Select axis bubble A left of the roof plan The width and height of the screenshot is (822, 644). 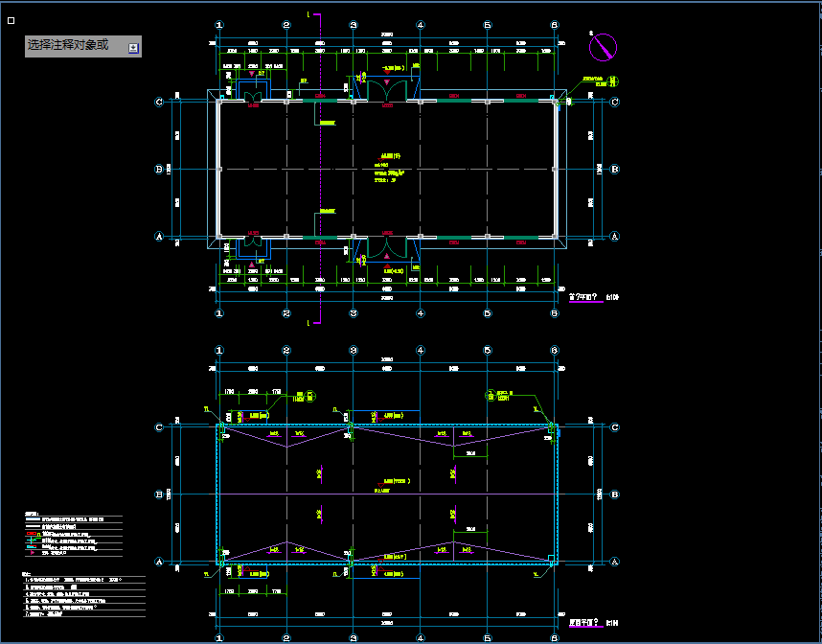[160, 562]
